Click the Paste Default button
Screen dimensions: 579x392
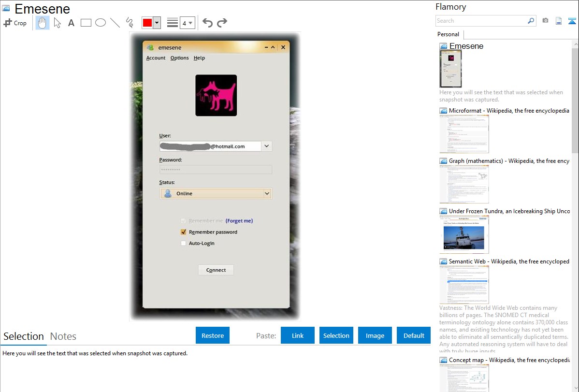pos(414,335)
